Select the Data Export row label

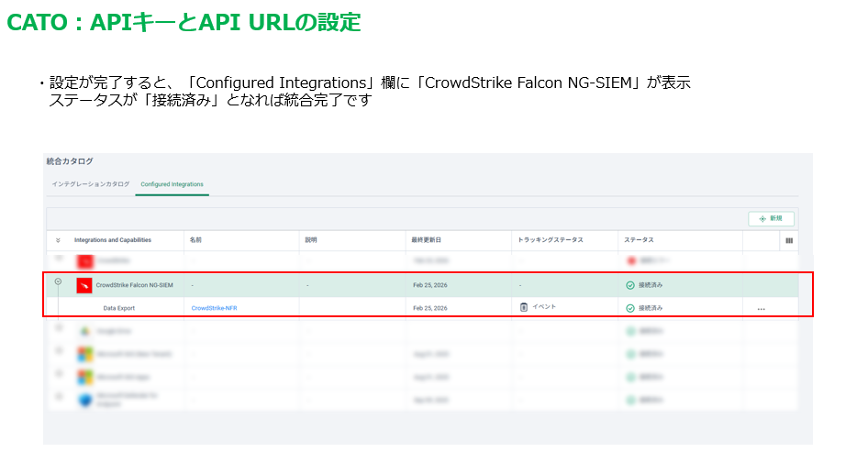(121, 309)
